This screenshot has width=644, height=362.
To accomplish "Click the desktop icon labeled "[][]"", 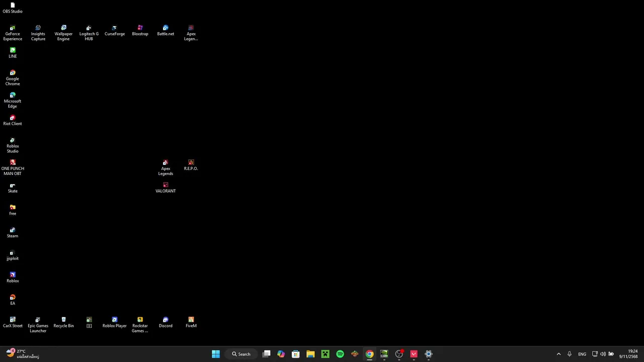I will pyautogui.click(x=89, y=322).
